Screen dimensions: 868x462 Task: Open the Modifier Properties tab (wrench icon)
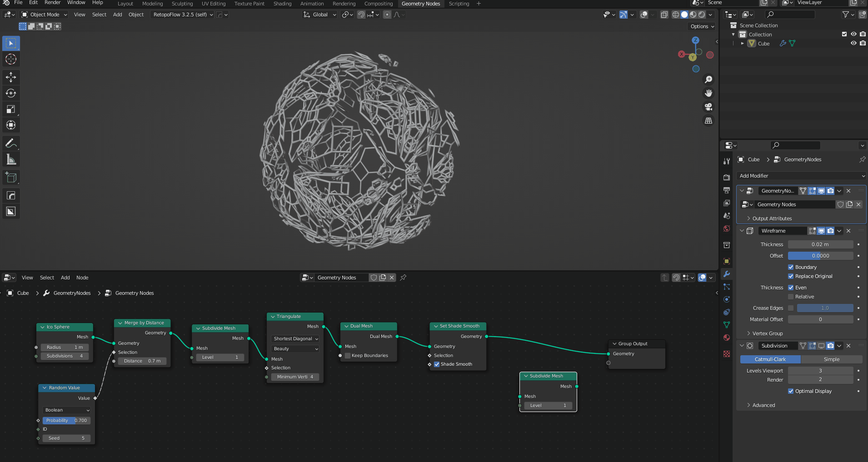pos(727,274)
